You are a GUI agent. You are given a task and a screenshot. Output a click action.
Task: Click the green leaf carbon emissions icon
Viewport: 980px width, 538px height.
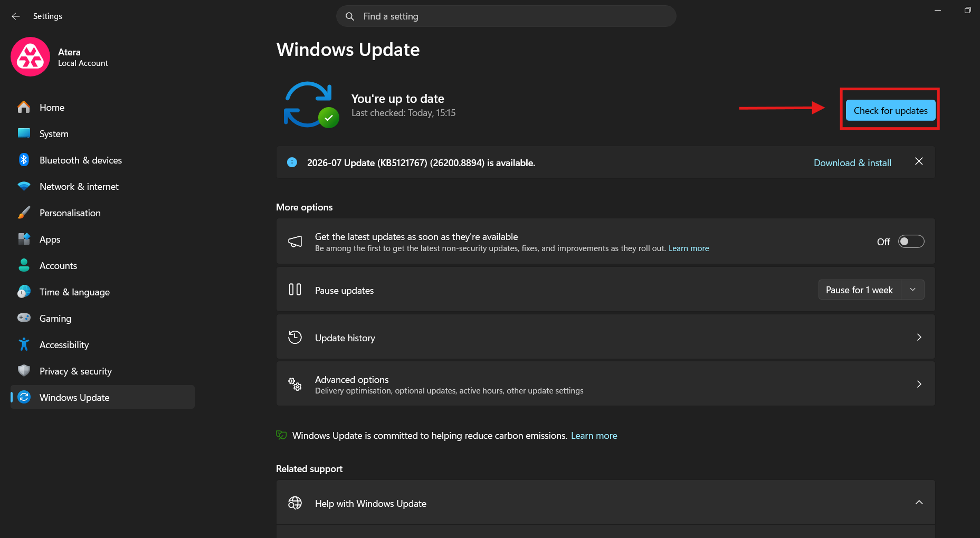click(281, 435)
